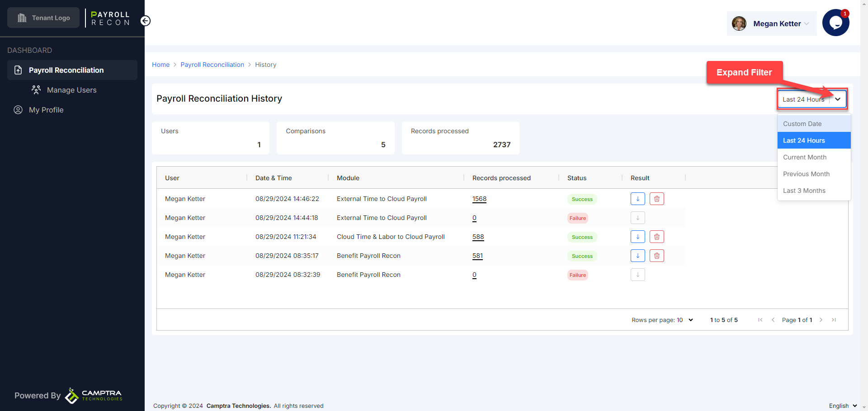The image size is (868, 411).
Task: Select the Last 24 Hours filter option
Action: (814, 140)
